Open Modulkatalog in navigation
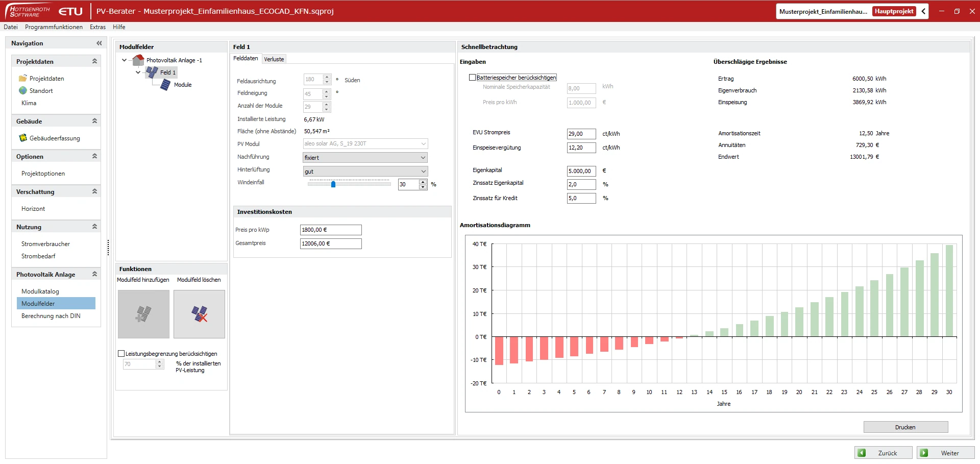 click(x=40, y=291)
